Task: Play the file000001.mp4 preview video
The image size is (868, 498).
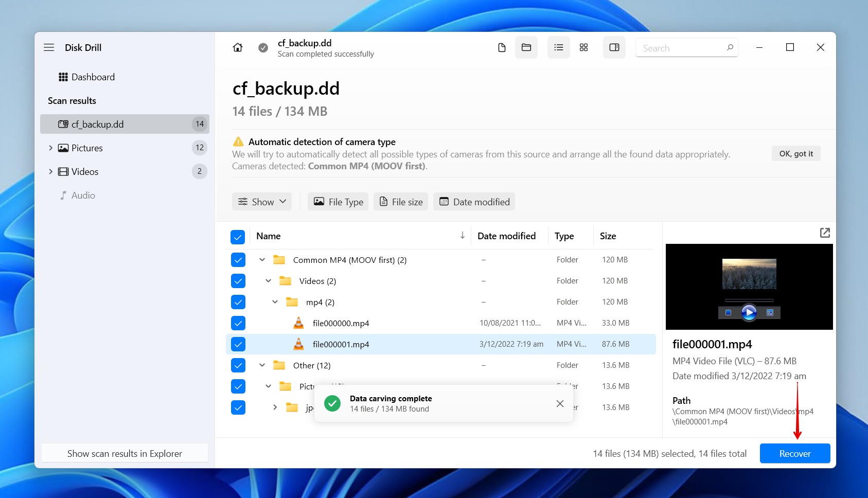Action: point(749,311)
